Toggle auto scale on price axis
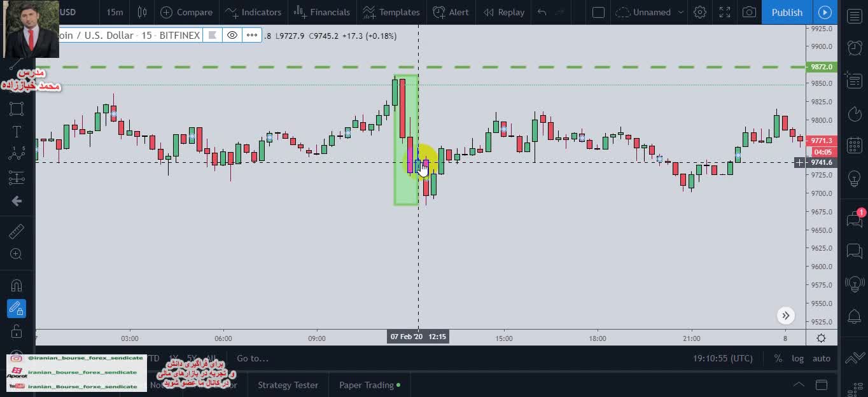Viewport: 868px width, 397px height. pyautogui.click(x=822, y=358)
